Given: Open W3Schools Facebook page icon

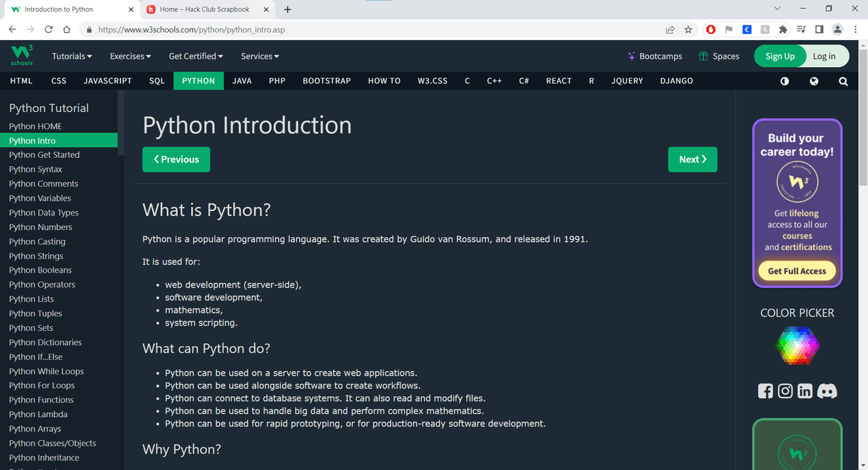Looking at the screenshot, I should pos(766,391).
